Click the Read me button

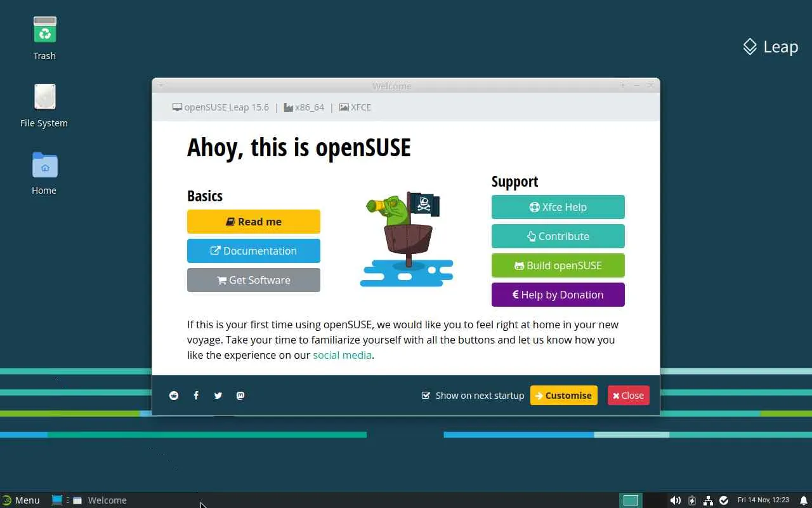pos(254,222)
